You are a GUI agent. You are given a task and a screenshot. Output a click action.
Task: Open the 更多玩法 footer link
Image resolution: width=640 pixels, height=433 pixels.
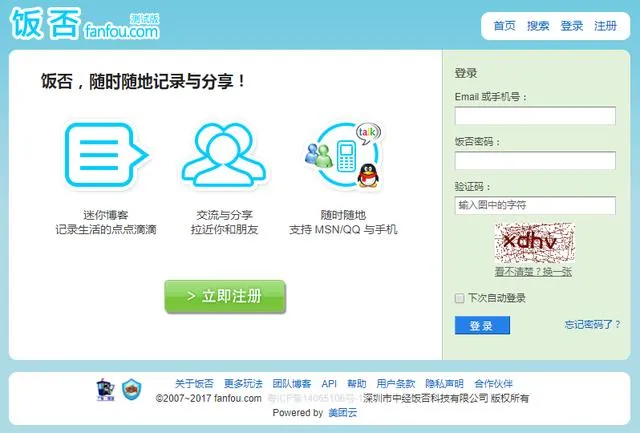tap(243, 384)
